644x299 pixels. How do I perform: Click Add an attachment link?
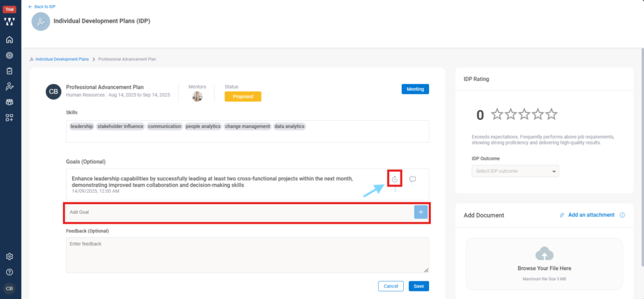(x=591, y=215)
